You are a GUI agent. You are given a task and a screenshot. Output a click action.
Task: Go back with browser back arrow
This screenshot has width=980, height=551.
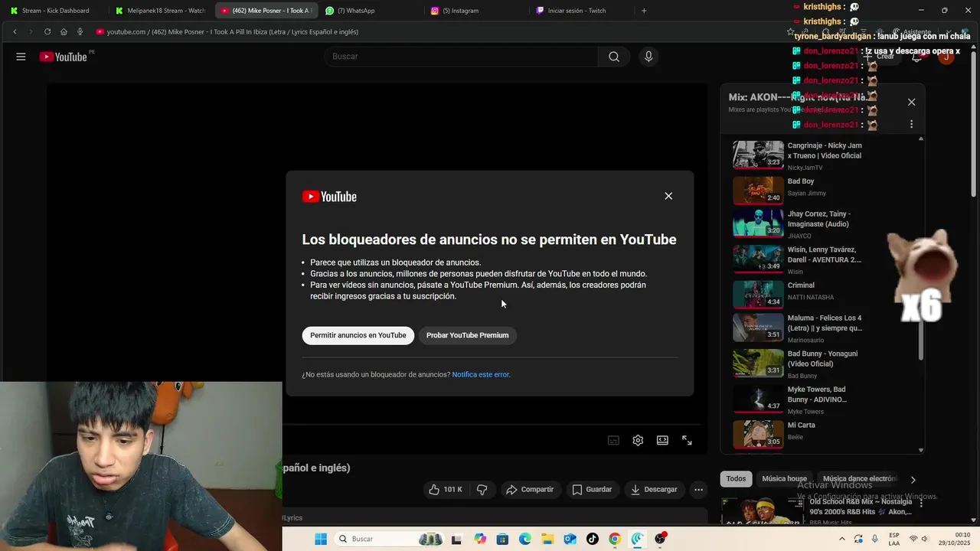[x=15, y=31]
